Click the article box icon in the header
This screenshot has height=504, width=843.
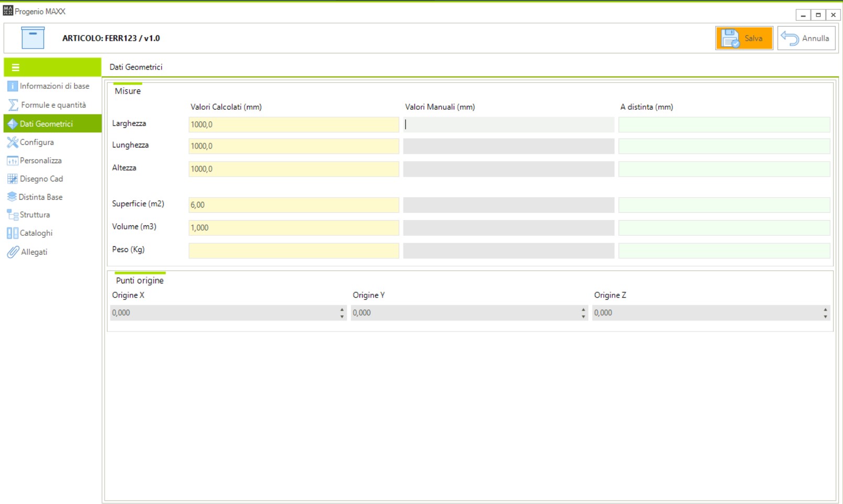33,38
